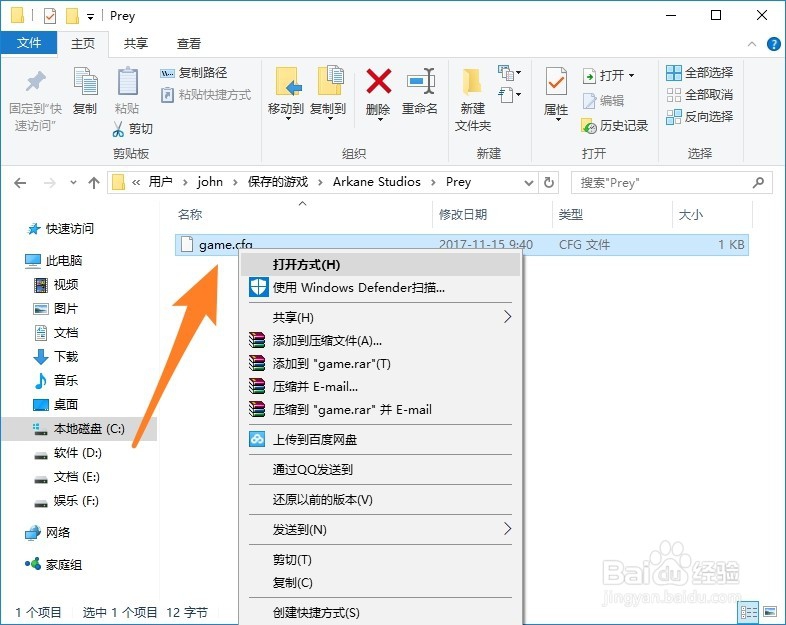Click the 重命名 rename icon
Screen dimensions: 786x625
click(420, 81)
